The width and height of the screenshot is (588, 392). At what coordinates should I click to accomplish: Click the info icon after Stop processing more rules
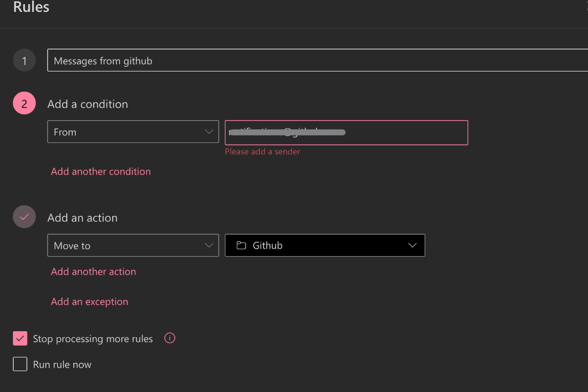click(170, 338)
